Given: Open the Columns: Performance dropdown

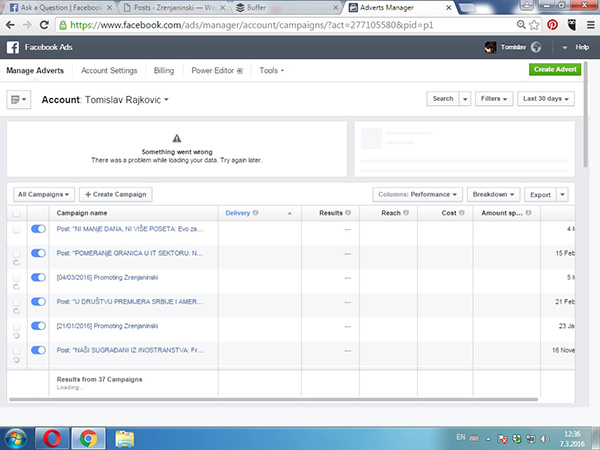Looking at the screenshot, I should click(x=419, y=194).
